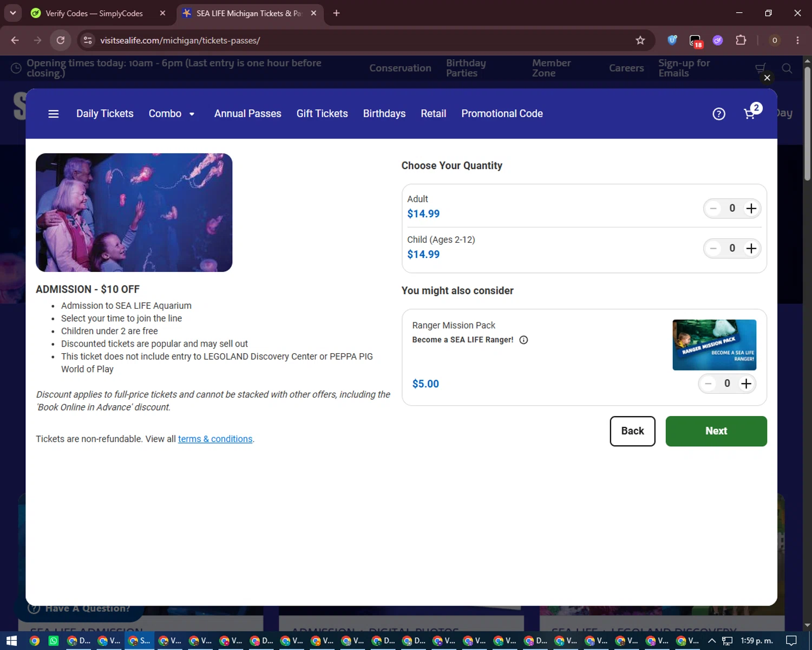Open tab search dropdown arrow
This screenshot has width=812, height=650.
12,13
